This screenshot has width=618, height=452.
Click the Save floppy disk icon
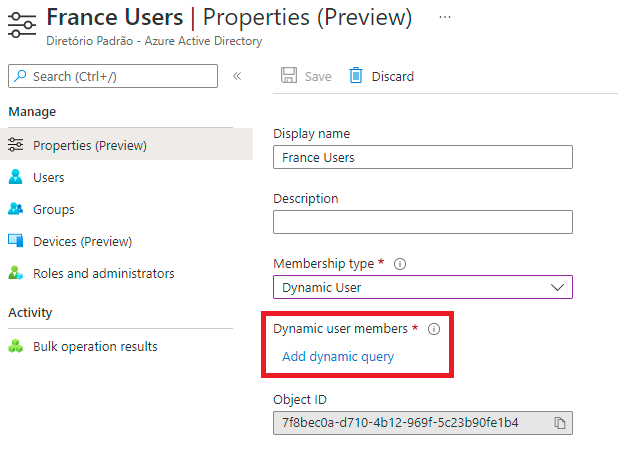coord(289,76)
